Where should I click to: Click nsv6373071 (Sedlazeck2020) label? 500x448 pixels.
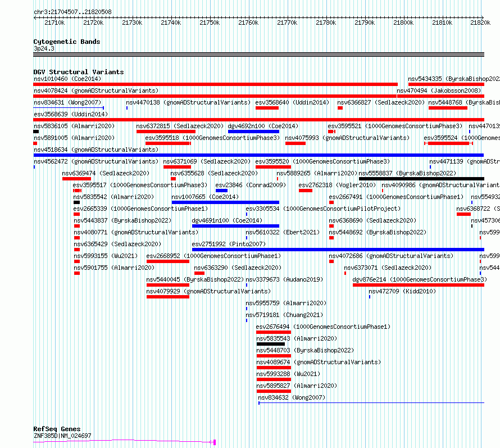[388, 268]
